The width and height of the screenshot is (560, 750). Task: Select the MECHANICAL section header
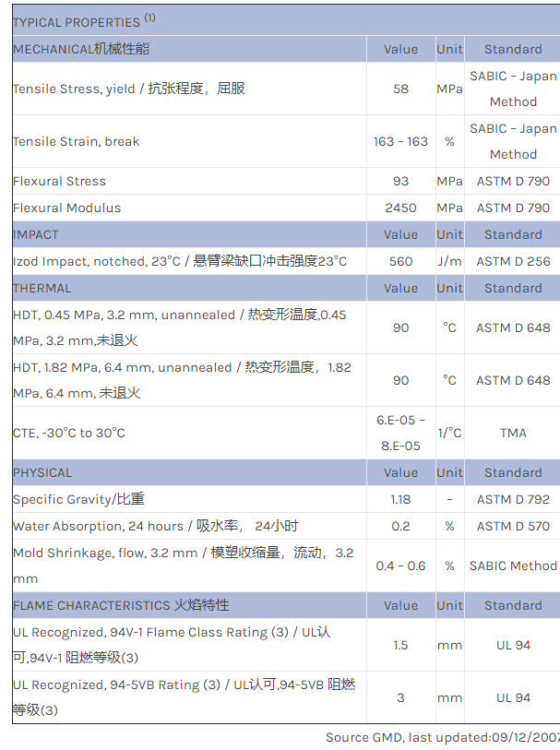(81, 49)
